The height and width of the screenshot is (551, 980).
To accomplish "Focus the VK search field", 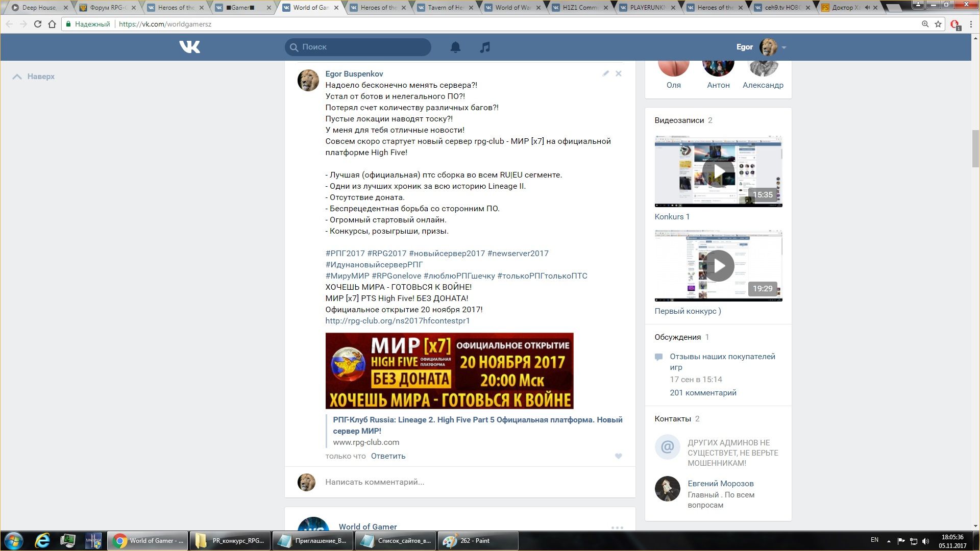I will click(x=358, y=47).
